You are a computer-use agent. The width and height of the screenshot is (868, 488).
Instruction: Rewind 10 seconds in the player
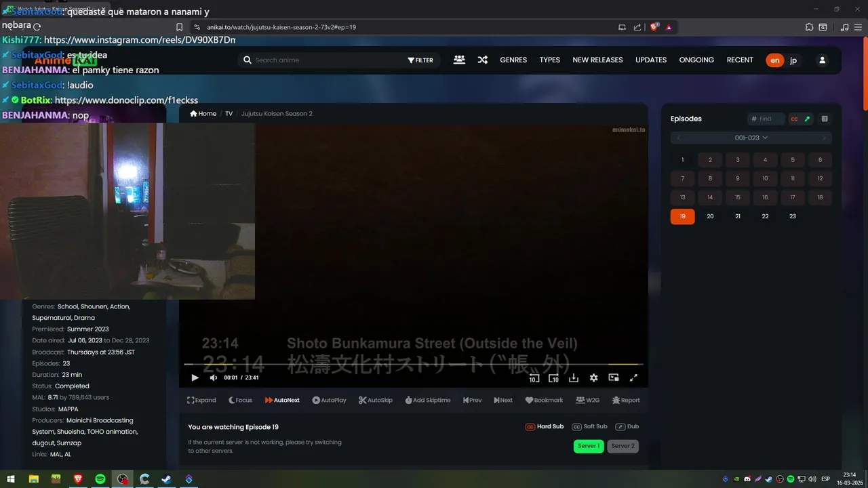534,378
